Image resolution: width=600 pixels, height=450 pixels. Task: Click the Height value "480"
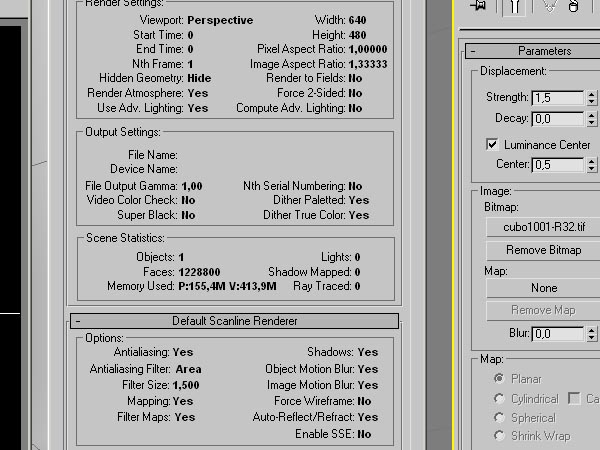(x=357, y=35)
